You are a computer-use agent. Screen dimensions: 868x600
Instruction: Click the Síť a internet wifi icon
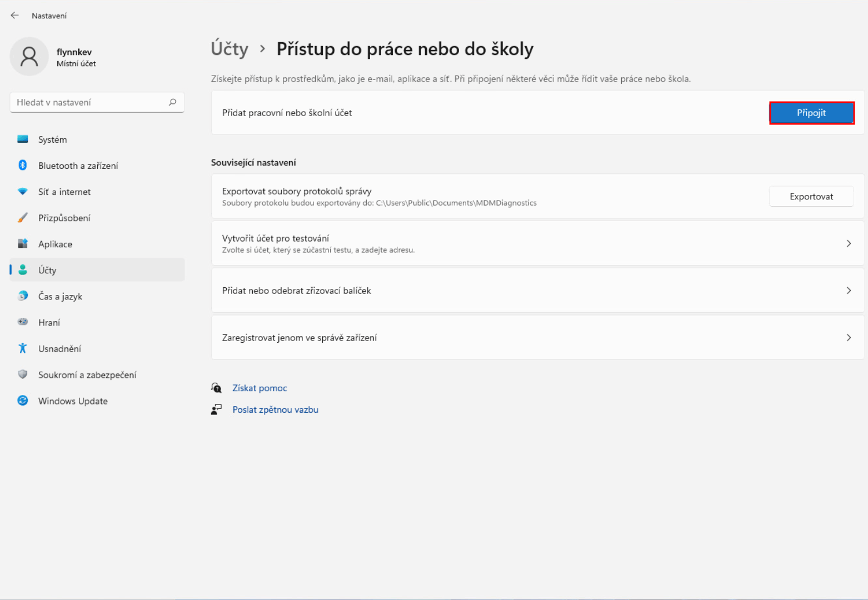click(23, 192)
